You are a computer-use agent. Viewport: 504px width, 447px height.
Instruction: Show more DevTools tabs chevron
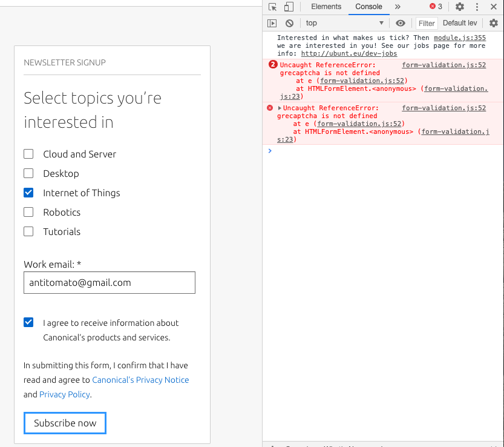tap(398, 7)
